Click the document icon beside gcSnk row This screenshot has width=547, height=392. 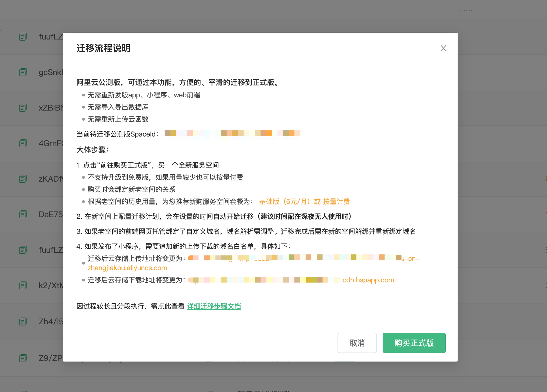click(x=23, y=72)
